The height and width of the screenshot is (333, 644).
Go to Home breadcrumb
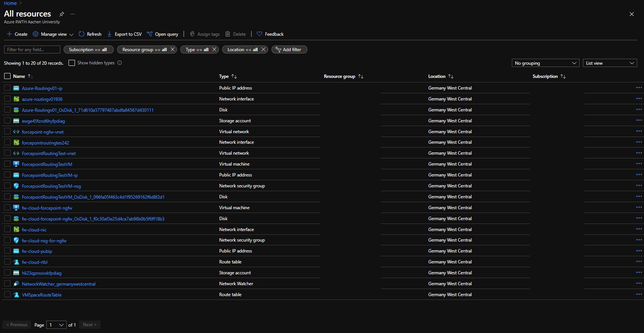[x=10, y=3]
